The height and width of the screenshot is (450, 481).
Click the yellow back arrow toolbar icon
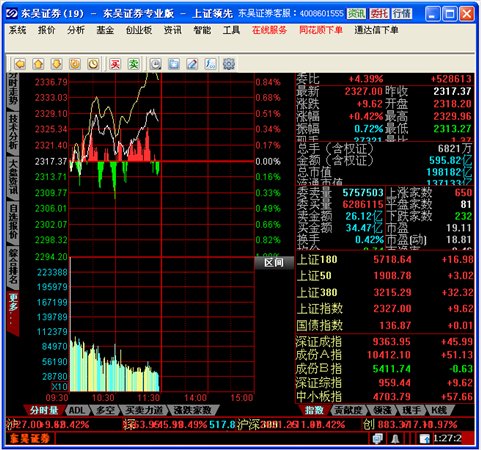click(x=20, y=64)
